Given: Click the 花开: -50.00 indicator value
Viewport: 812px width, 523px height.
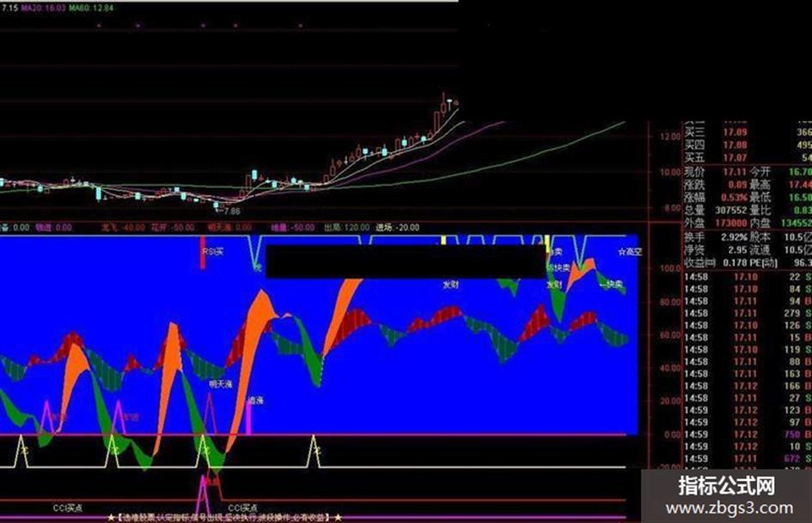Looking at the screenshot, I should click(x=173, y=228).
